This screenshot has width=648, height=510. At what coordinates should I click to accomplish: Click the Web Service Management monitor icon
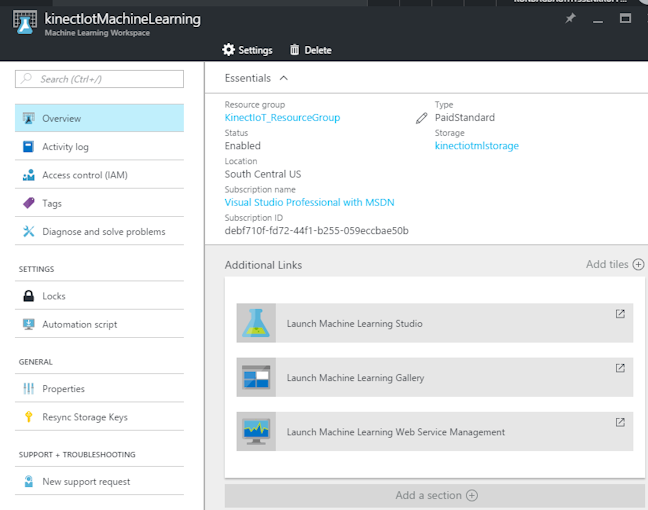255,432
